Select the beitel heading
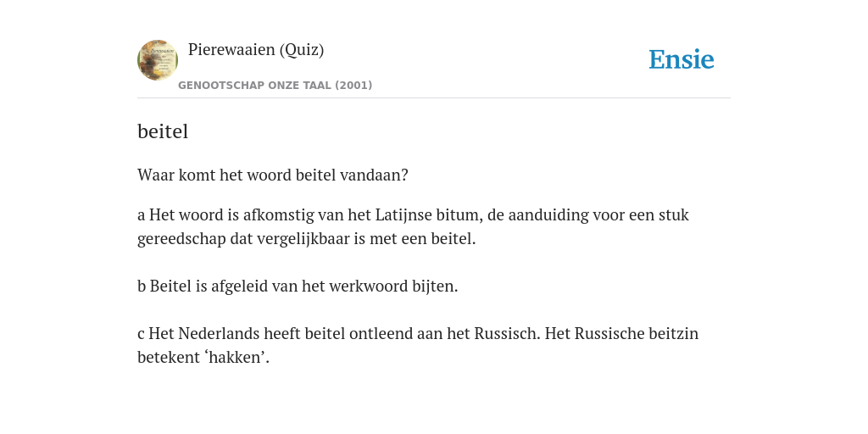 [163, 131]
